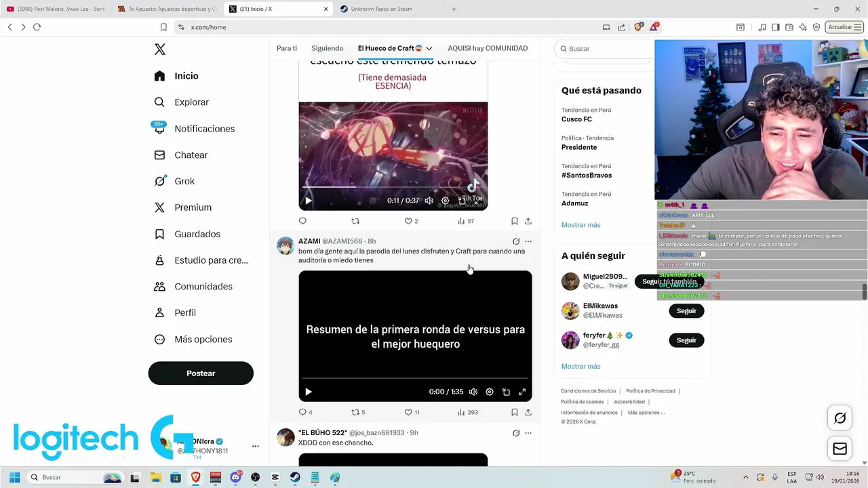868x488 pixels.
Task: Open settings gear on 0:00 / 1:35 video
Action: coord(490,392)
